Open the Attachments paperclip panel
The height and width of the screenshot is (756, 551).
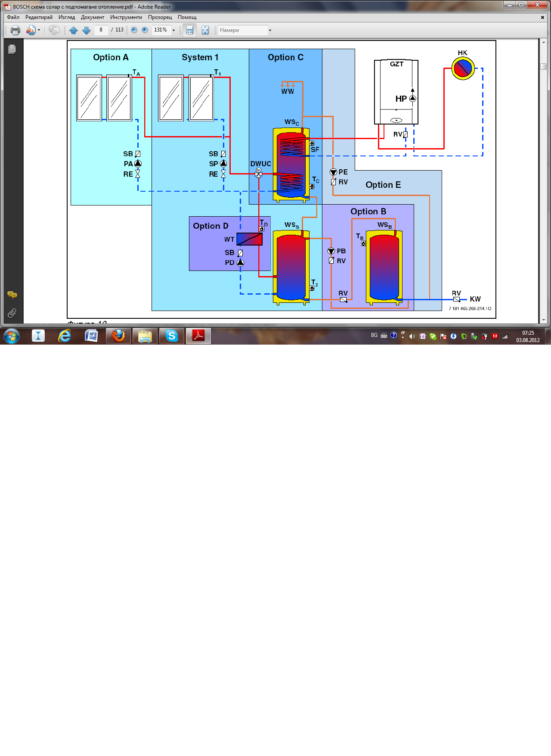[12, 313]
